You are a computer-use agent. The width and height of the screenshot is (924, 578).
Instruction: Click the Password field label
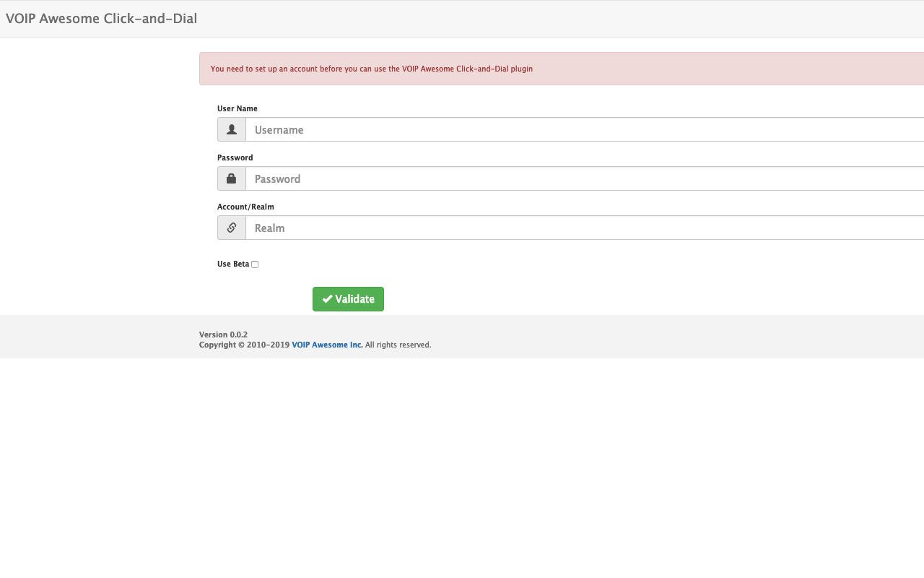(235, 158)
